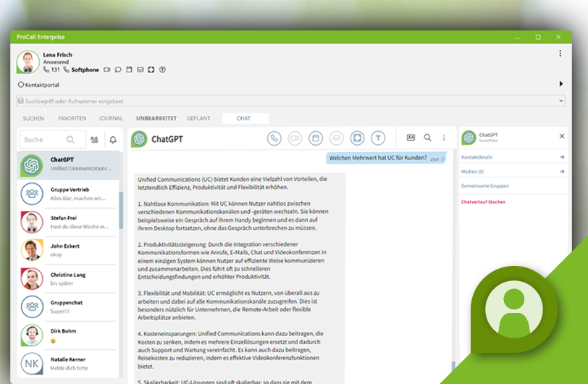Image resolution: width=588 pixels, height=384 pixels.
Task: Search within the chat conversation
Action: [x=427, y=138]
